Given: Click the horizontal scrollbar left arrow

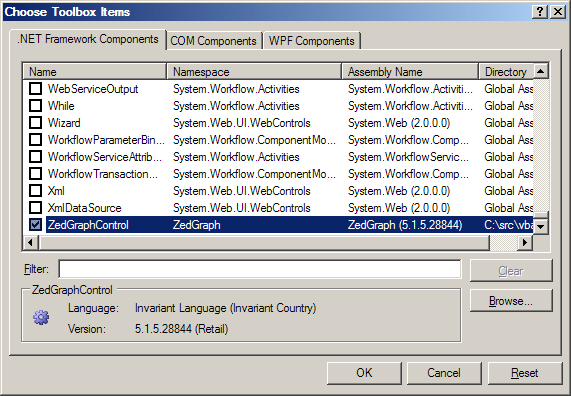Looking at the screenshot, I should 30,242.
